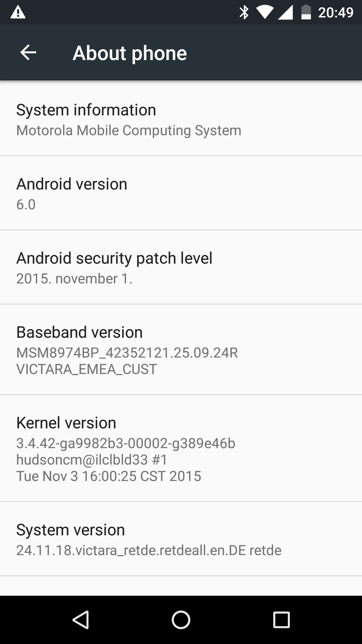Image resolution: width=362 pixels, height=644 pixels.
Task: Select Android security patch level item
Action: 181,267
